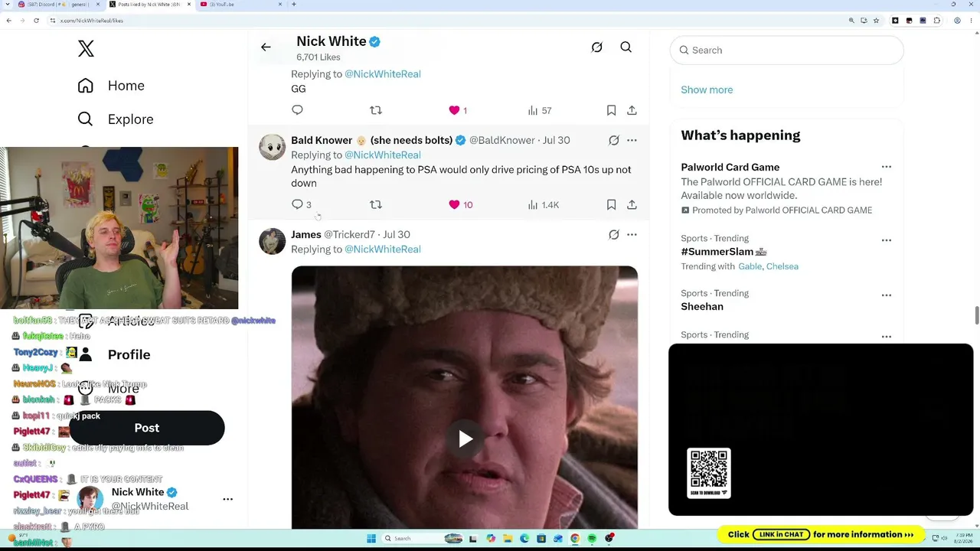980x551 pixels.
Task: Share Bald Knower's PSA post
Action: click(x=632, y=204)
